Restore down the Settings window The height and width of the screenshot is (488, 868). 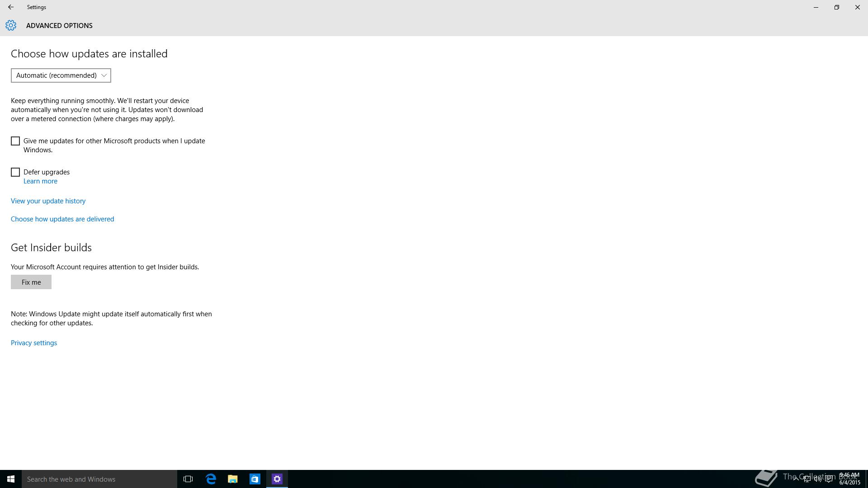pyautogui.click(x=837, y=7)
